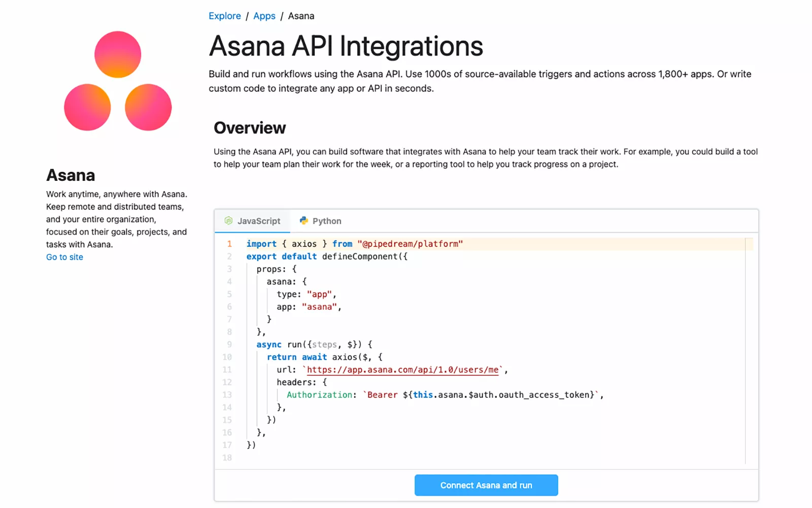This screenshot has height=508, width=812.
Task: Click the current Asana breadcrumb item
Action: pos(301,16)
